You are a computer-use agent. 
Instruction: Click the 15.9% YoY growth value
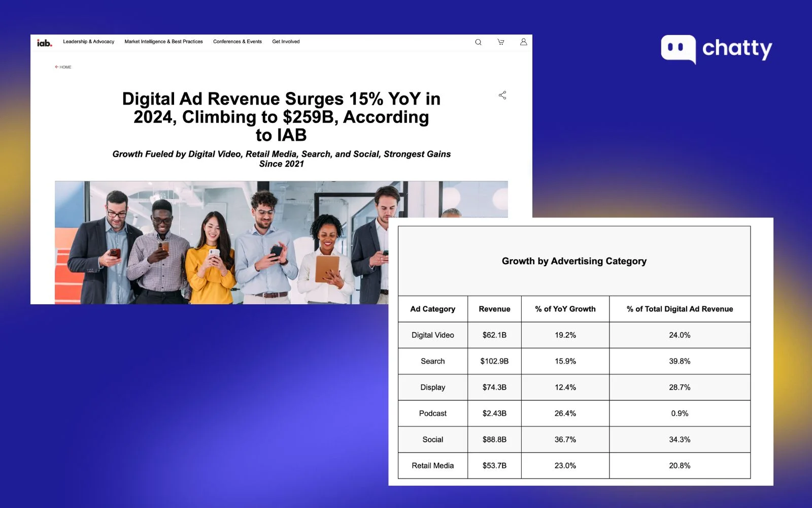[x=565, y=361]
